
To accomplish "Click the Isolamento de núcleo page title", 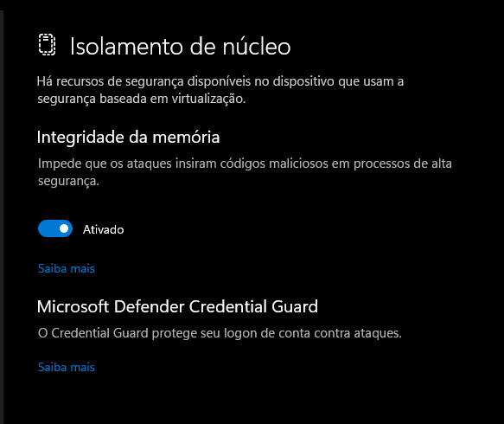I will click(181, 47).
